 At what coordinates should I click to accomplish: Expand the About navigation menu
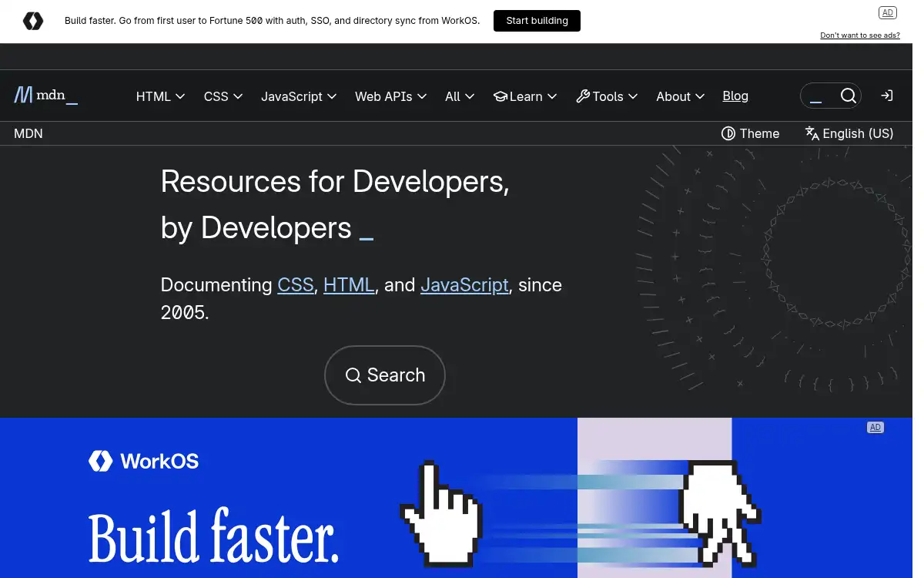pyautogui.click(x=680, y=96)
